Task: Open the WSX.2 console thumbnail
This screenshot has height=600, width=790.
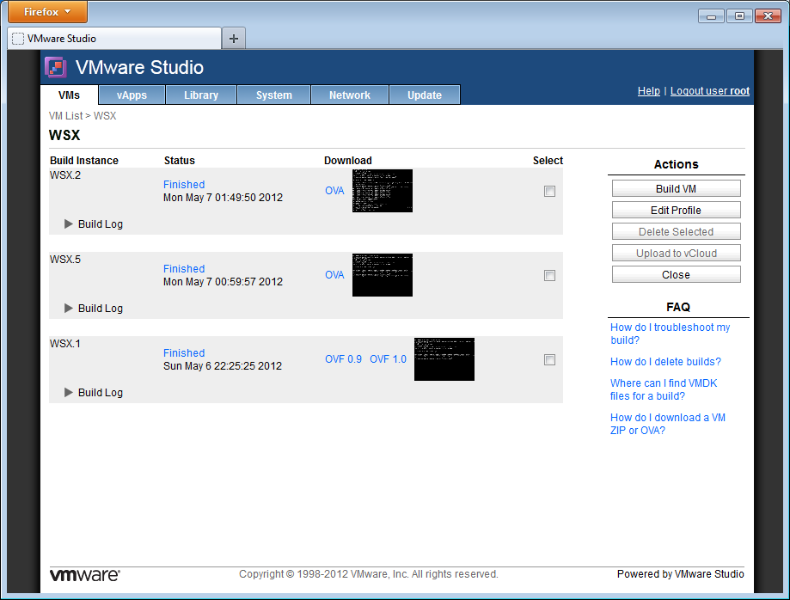Action: pos(382,190)
